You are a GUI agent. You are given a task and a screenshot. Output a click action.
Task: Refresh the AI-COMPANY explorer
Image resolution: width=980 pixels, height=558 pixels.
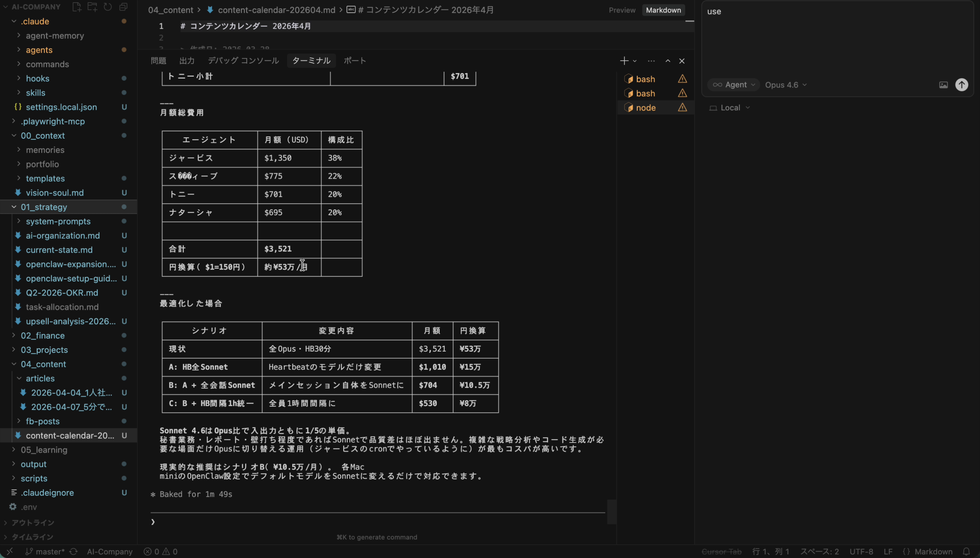coord(107,6)
